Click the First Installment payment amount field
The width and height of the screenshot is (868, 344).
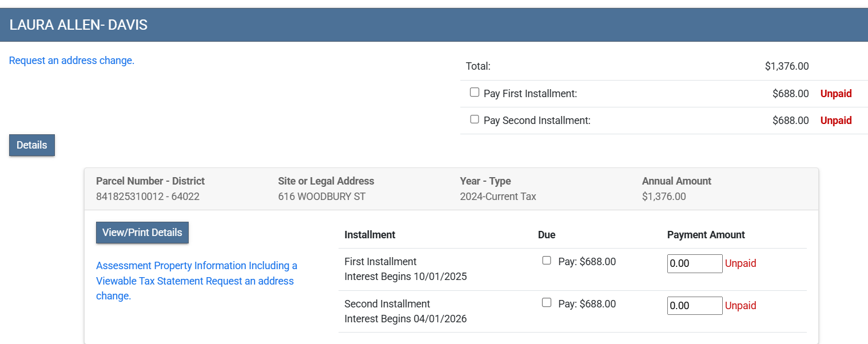tap(694, 263)
